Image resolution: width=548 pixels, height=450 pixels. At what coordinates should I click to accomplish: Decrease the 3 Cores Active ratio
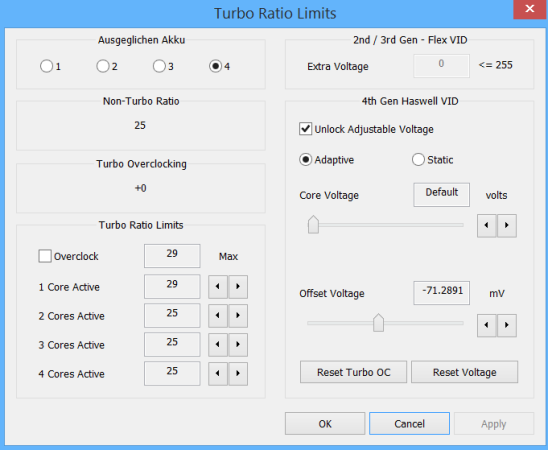(x=218, y=344)
